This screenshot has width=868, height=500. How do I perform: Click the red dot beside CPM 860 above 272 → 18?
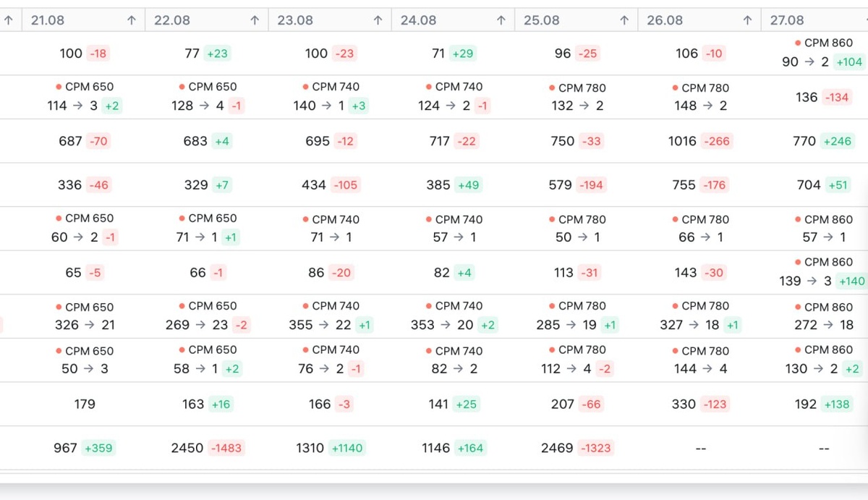pos(799,306)
